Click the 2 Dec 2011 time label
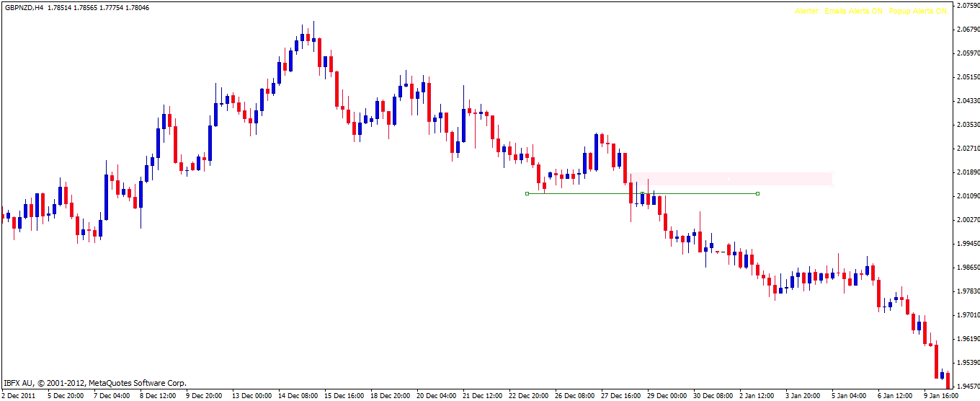This screenshot has height=401, width=980. pos(18,396)
